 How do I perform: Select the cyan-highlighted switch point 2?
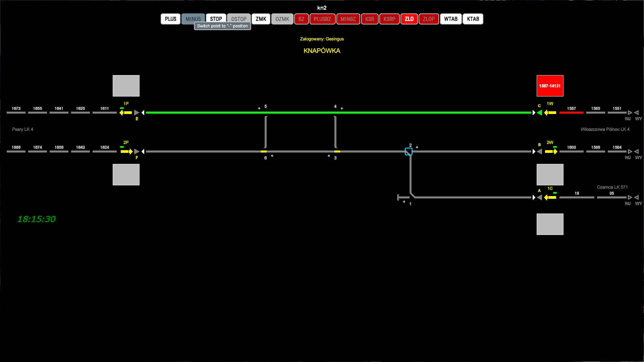click(409, 152)
